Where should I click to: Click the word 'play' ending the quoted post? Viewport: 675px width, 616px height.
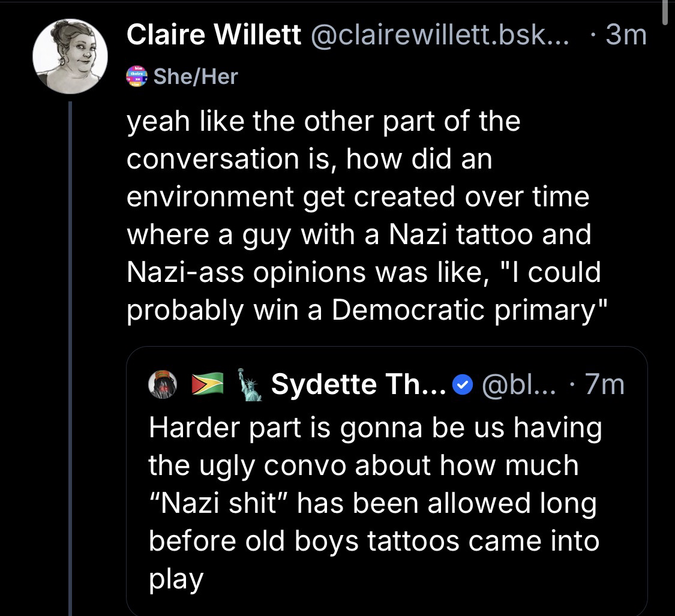pos(176,579)
